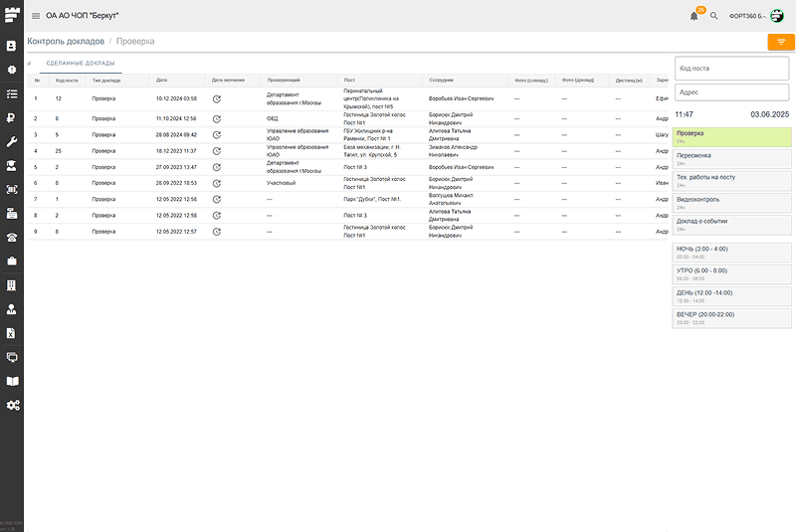
Task: Open the notifications bell
Action: pyautogui.click(x=694, y=16)
